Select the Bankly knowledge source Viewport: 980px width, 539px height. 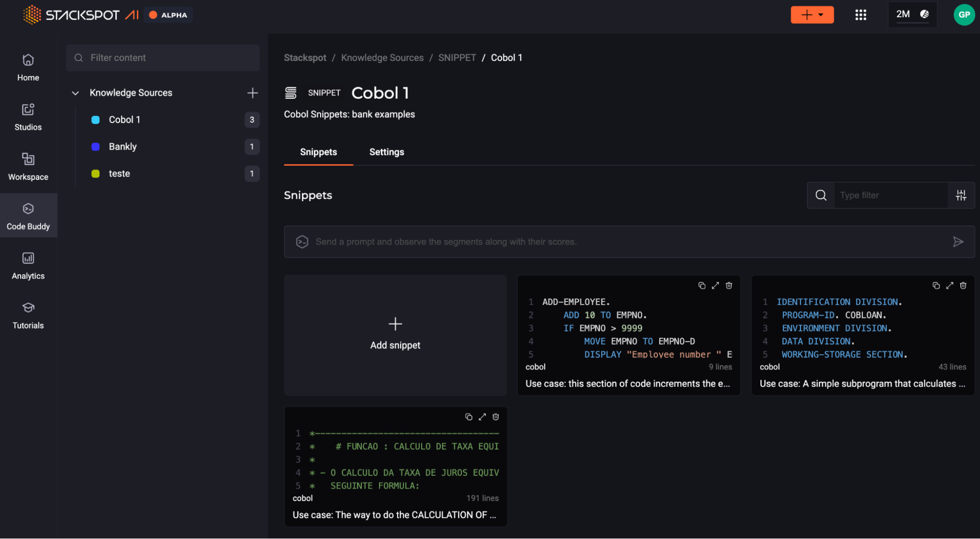click(123, 147)
